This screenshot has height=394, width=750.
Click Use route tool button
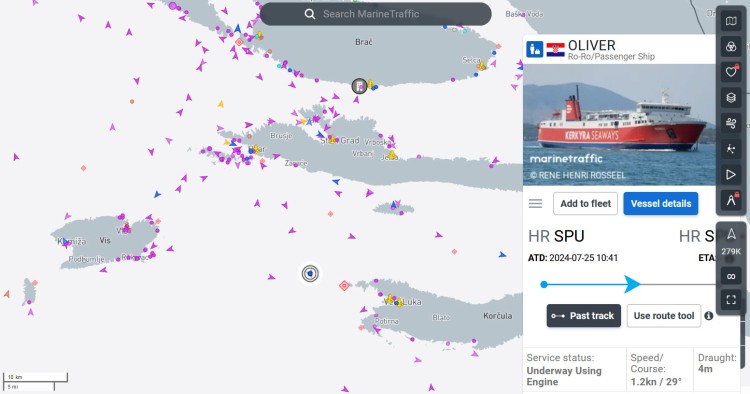click(664, 316)
